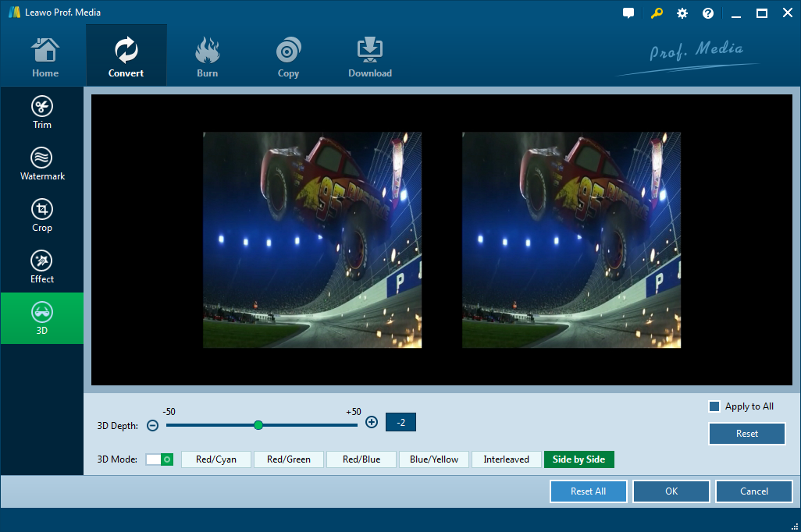Select Red/Green 3D mode
The height and width of the screenshot is (532, 801).
[x=289, y=459]
